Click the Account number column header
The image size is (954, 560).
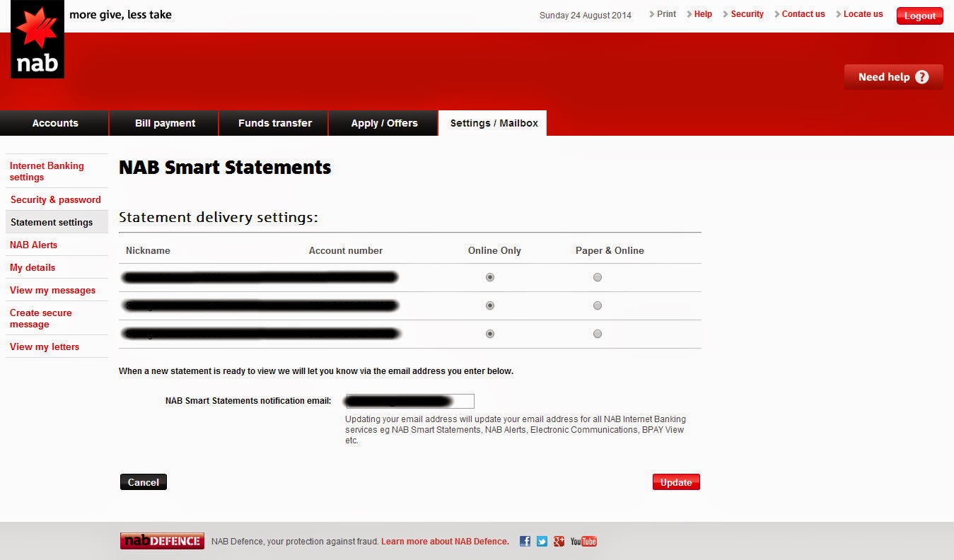pyautogui.click(x=346, y=250)
